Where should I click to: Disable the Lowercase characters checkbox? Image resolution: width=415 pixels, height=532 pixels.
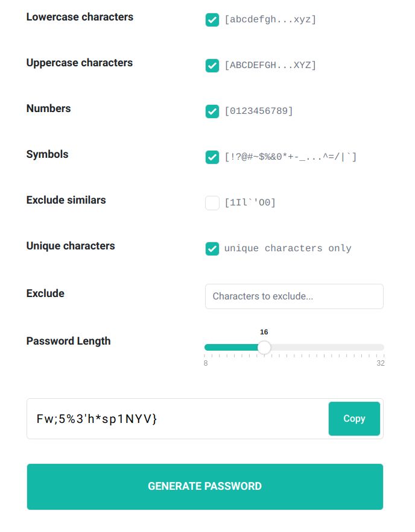212,20
